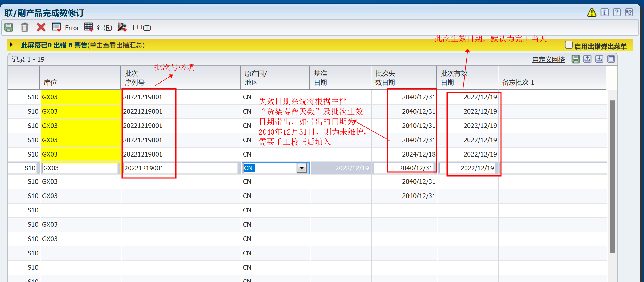
Task: Click the Error toolbar label
Action: click(x=72, y=28)
